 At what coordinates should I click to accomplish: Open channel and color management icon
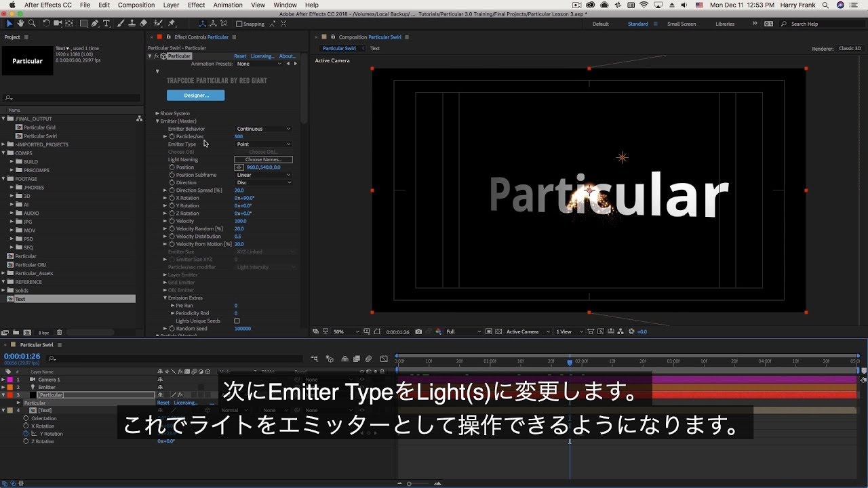coord(438,331)
